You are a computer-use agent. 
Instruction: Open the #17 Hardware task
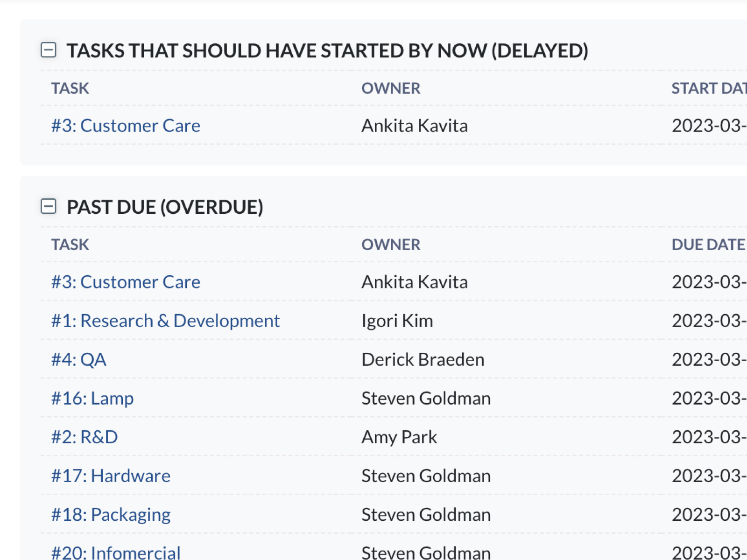111,476
